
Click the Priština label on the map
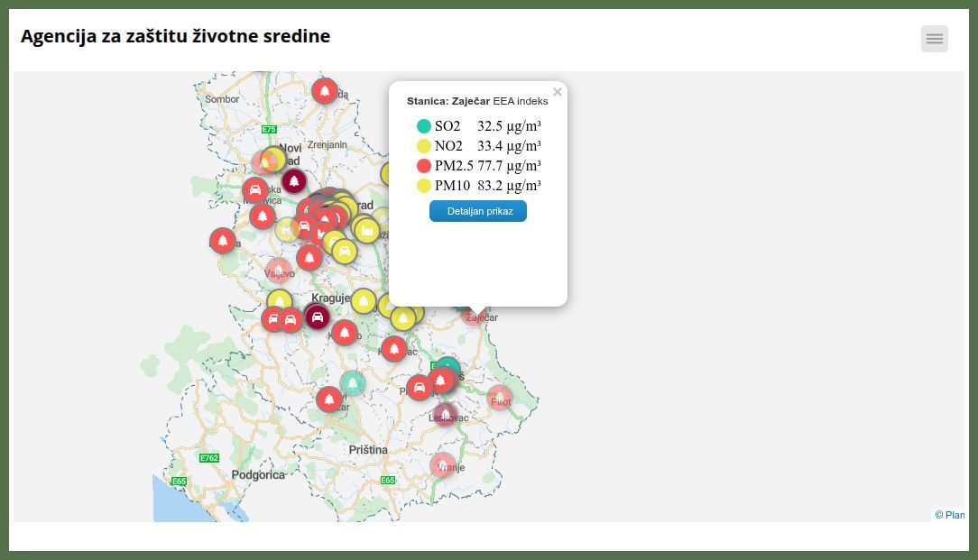pos(368,449)
